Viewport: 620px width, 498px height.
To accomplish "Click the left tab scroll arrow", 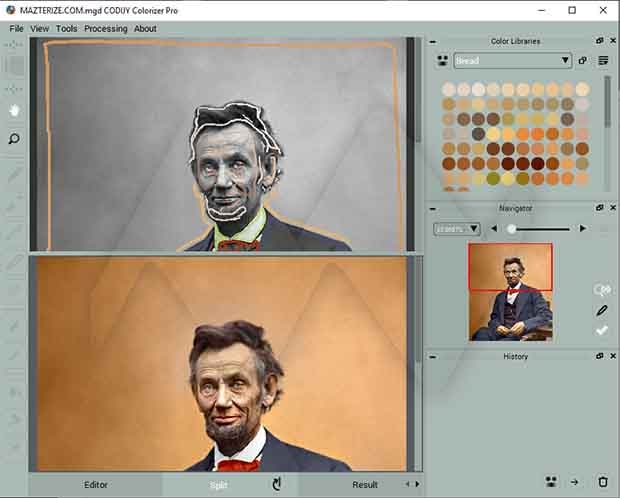I will click(407, 484).
